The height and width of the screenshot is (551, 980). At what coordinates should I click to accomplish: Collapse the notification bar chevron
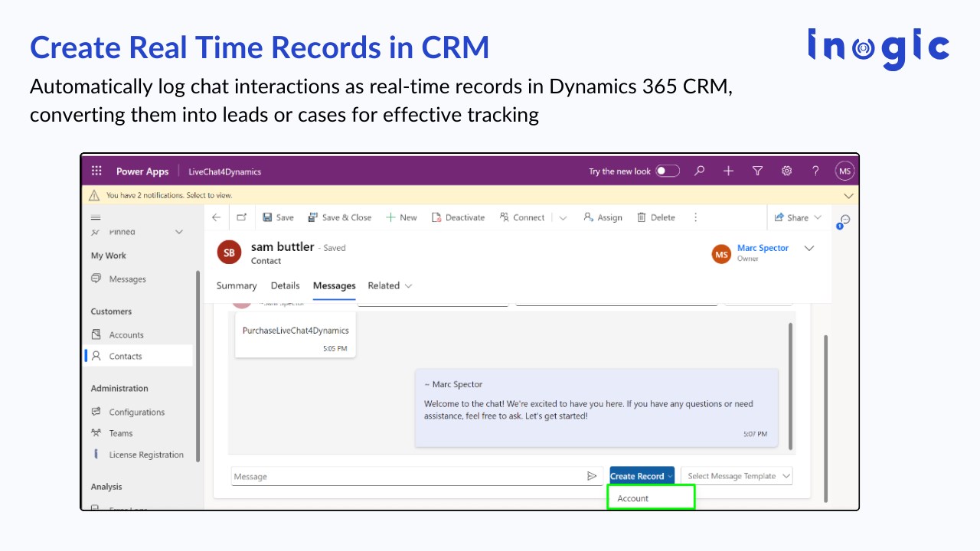(x=848, y=196)
